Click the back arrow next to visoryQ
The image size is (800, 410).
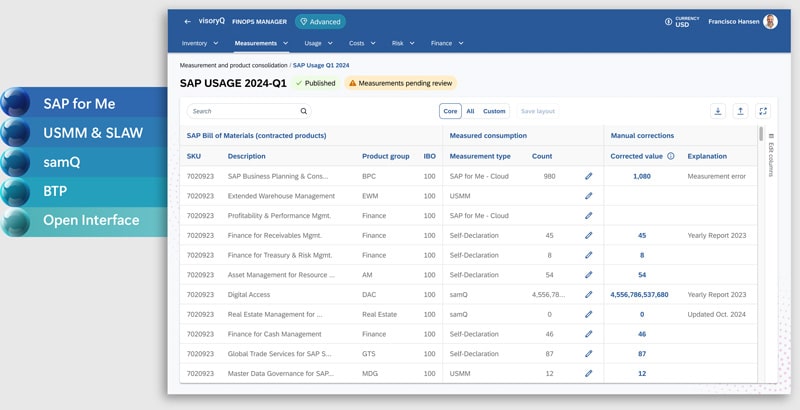point(188,21)
